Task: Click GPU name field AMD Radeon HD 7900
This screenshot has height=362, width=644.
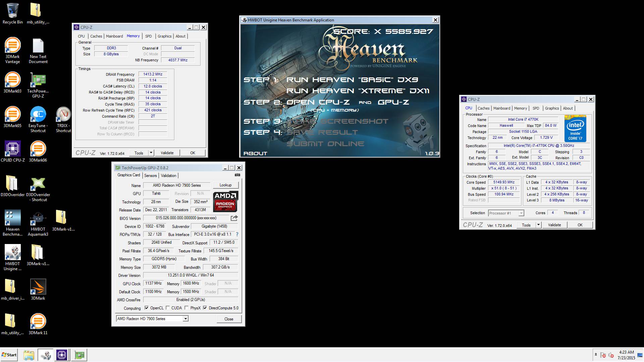Action: (177, 185)
